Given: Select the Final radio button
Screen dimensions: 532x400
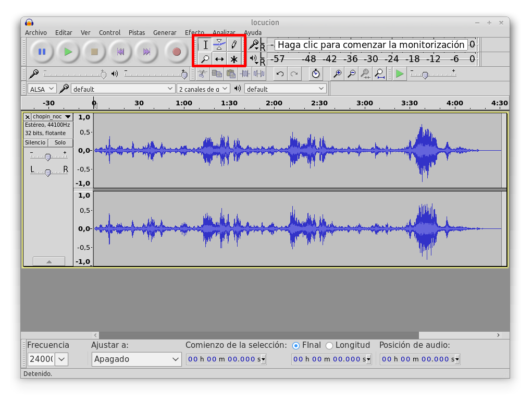Looking at the screenshot, I should coord(296,346).
